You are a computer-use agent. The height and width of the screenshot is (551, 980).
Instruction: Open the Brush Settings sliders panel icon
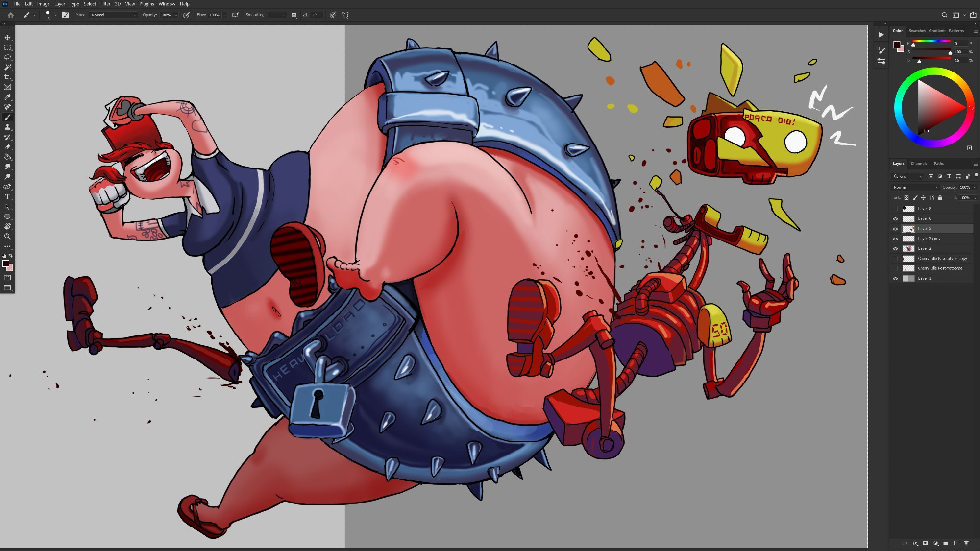pos(881,61)
